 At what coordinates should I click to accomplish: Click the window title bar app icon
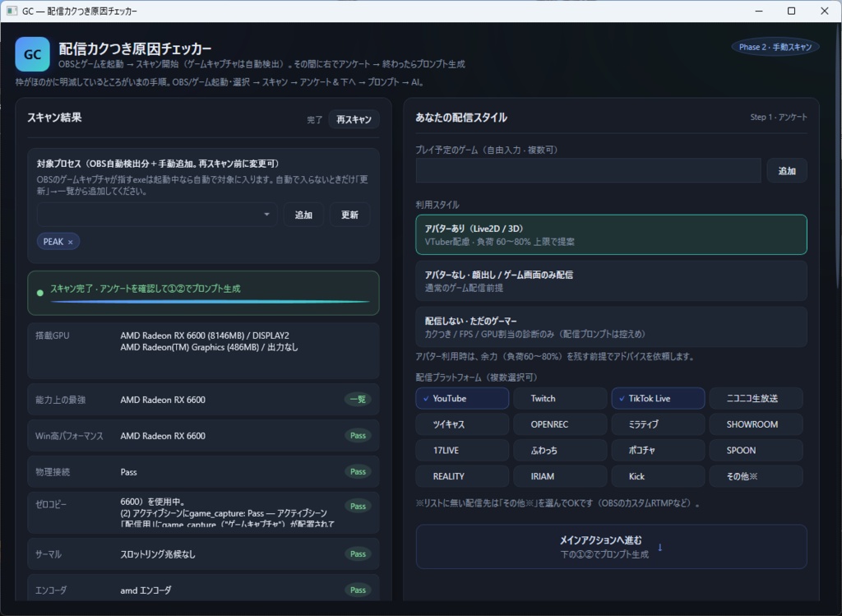(x=12, y=11)
